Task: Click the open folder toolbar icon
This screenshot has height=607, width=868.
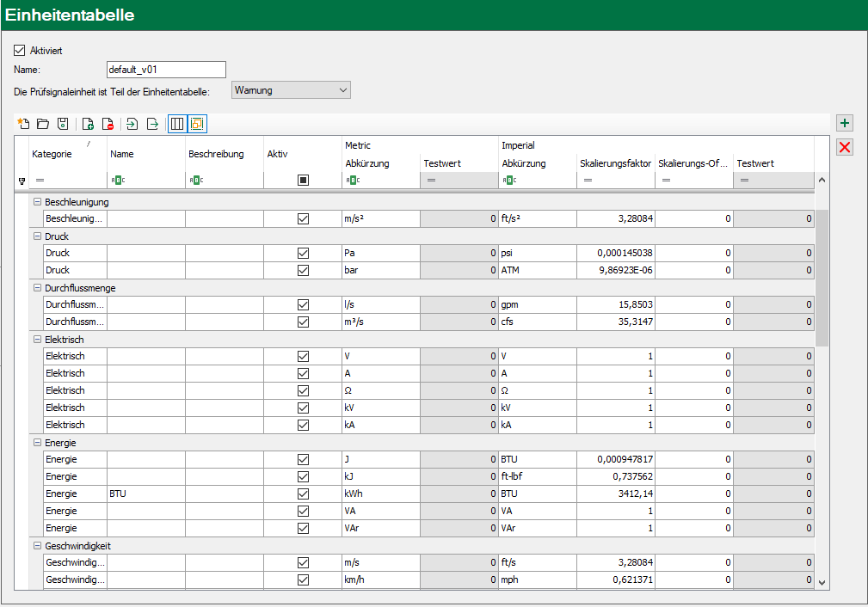Action: (43, 124)
